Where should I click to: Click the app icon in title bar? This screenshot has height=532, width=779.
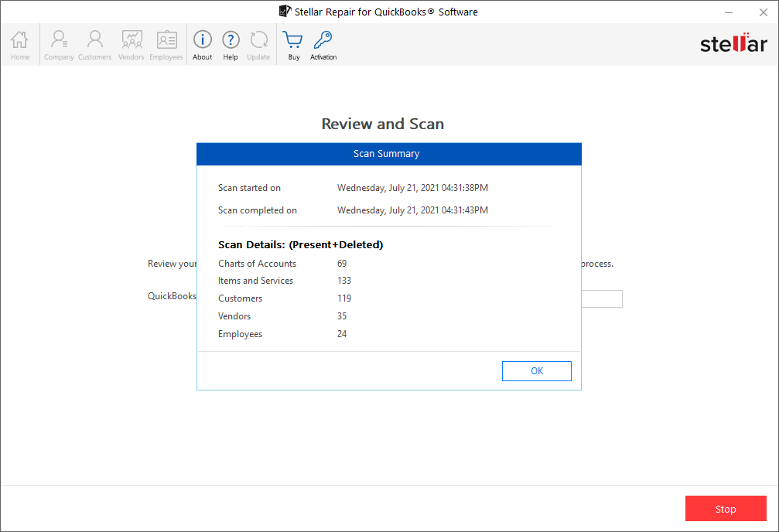click(285, 11)
